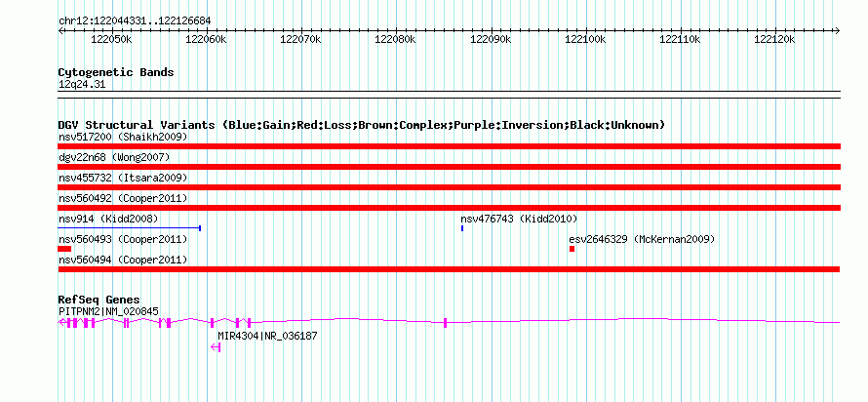Open variant nsv560493 (Cooper2011) label
The image size is (868, 402).
123,239
